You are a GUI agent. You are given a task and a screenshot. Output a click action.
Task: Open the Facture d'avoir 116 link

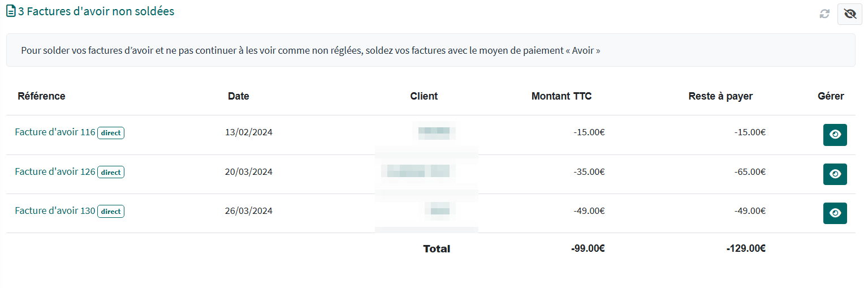[55, 132]
